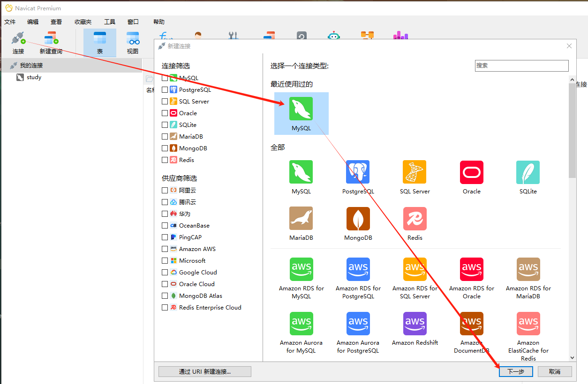The image size is (588, 384).
Task: Click the 搜索 input field
Action: tap(521, 66)
